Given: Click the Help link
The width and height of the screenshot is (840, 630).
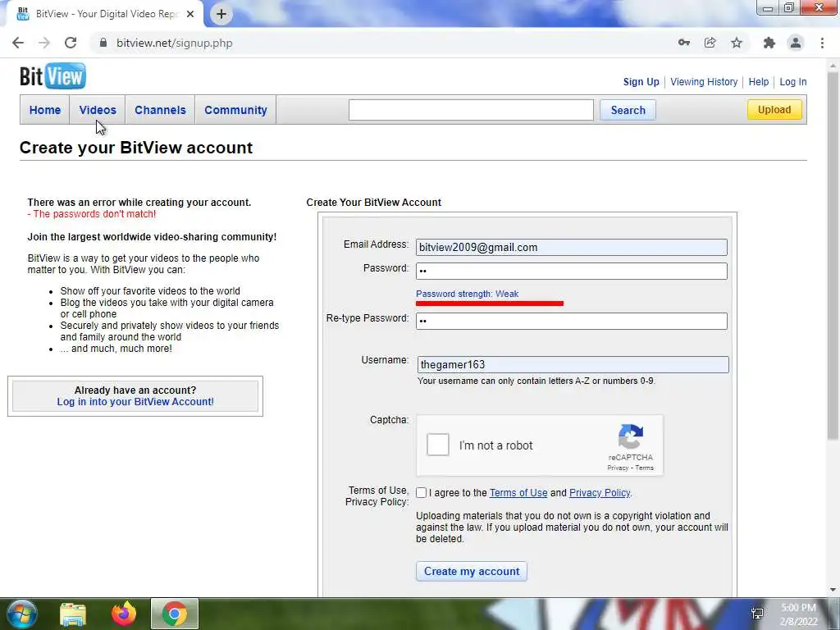Looking at the screenshot, I should 759,82.
